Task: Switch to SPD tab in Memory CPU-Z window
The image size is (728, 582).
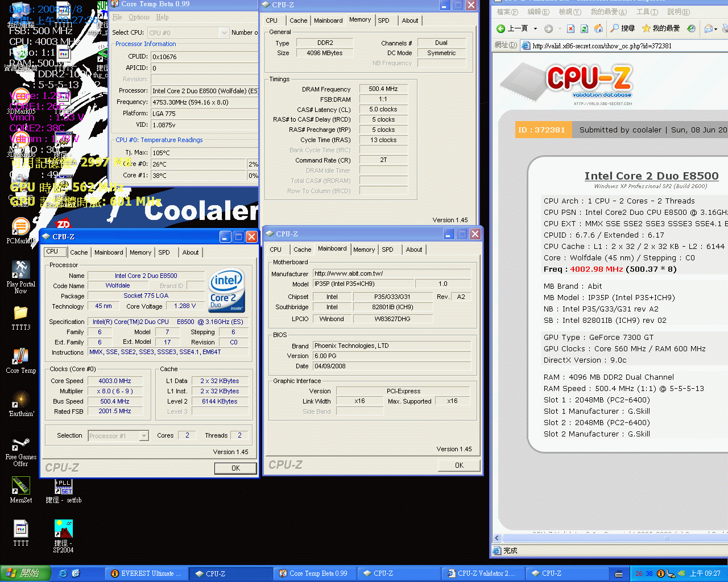Action: (x=384, y=20)
